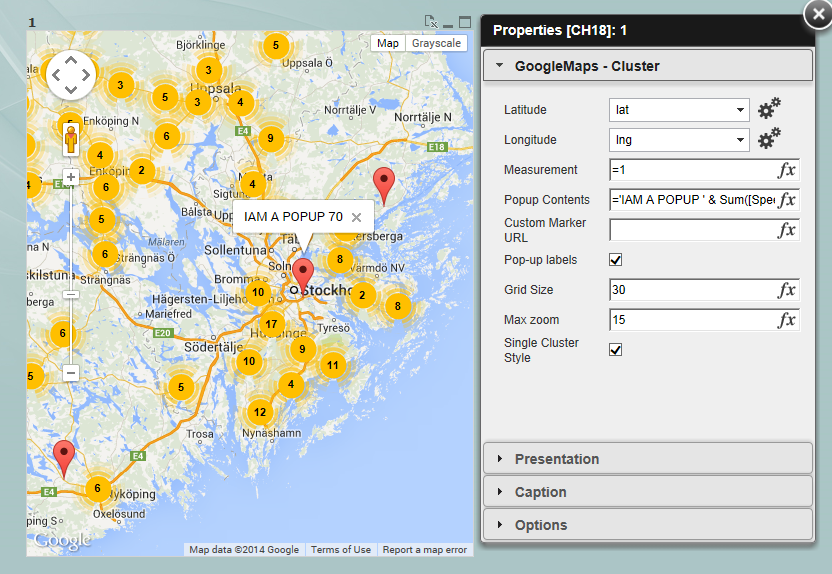Toggle the Pop-up labels checkbox
Viewport: 832px width, 574px height.
tap(616, 260)
